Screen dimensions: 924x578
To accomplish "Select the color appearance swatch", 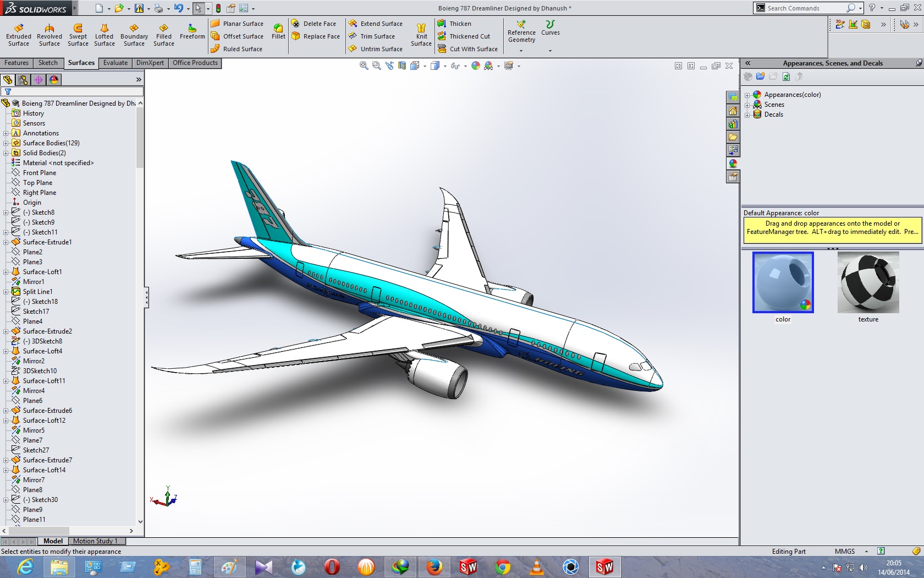I will coord(783,282).
